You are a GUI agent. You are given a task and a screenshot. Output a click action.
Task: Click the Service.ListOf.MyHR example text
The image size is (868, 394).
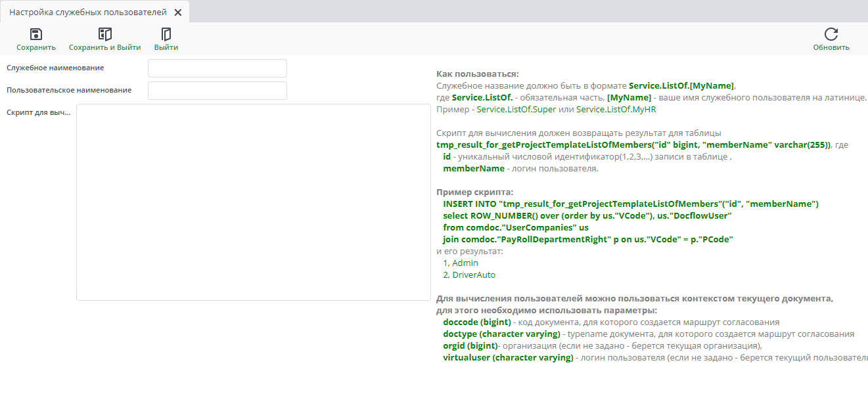616,110
